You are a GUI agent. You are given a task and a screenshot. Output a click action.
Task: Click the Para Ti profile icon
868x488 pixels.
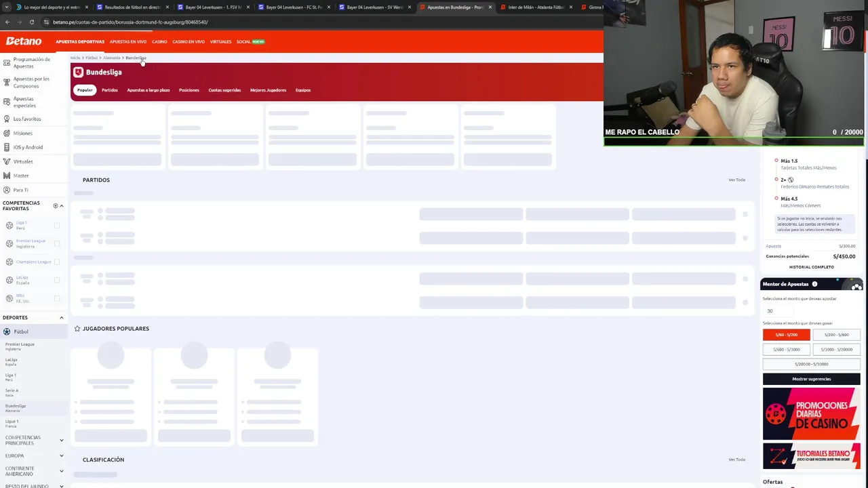tap(6, 190)
